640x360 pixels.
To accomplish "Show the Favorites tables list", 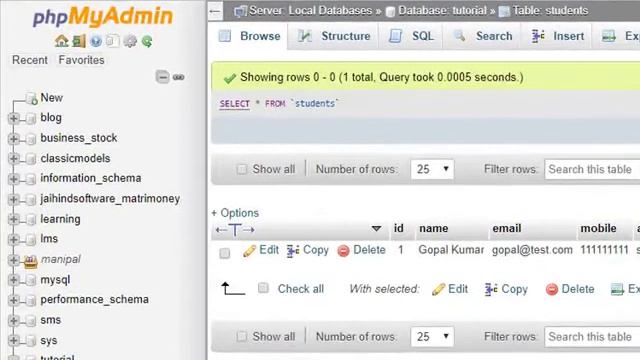I will [81, 60].
